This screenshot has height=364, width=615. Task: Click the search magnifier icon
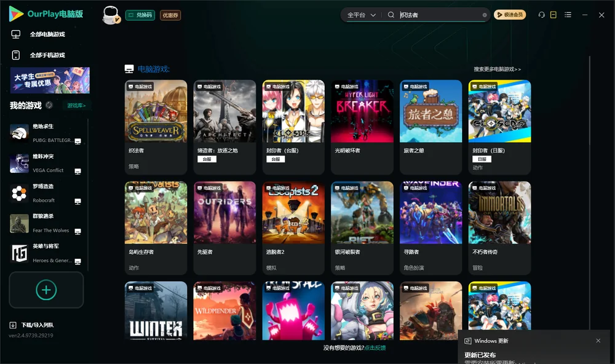(x=391, y=15)
